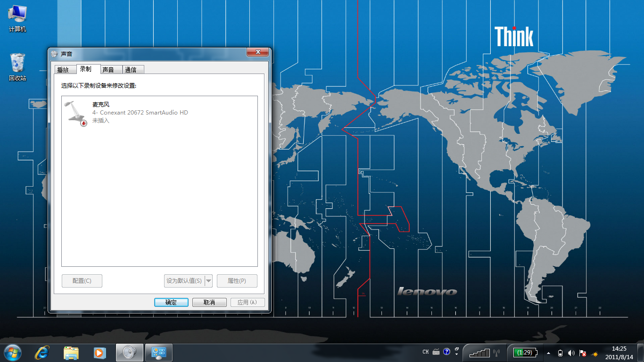Close the 声音 dialog window
This screenshot has width=644, height=362.
[258, 52]
